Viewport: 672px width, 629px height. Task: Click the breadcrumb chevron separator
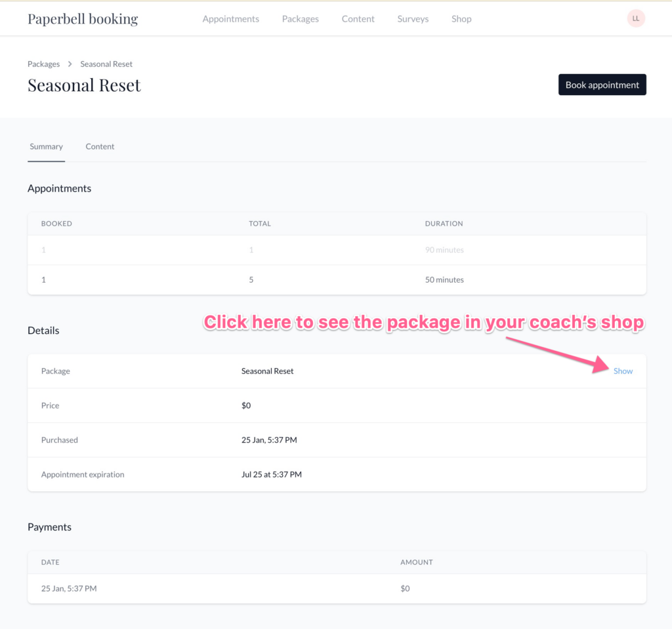[x=70, y=64]
